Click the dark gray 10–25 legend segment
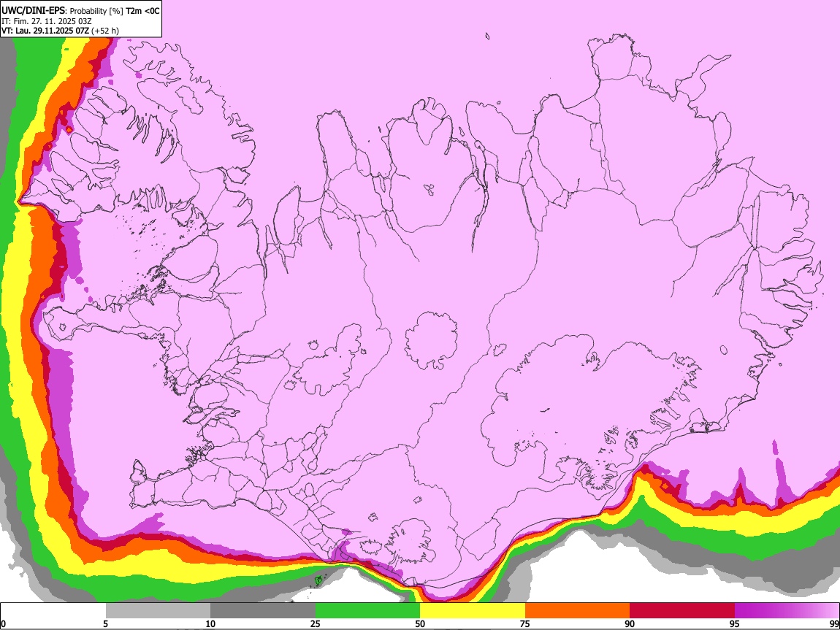 click(263, 610)
